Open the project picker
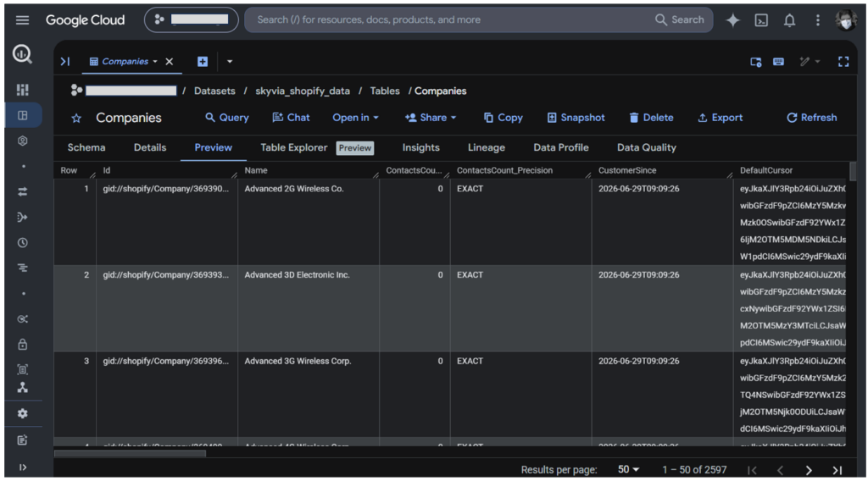The height and width of the screenshot is (481, 868). (192, 20)
